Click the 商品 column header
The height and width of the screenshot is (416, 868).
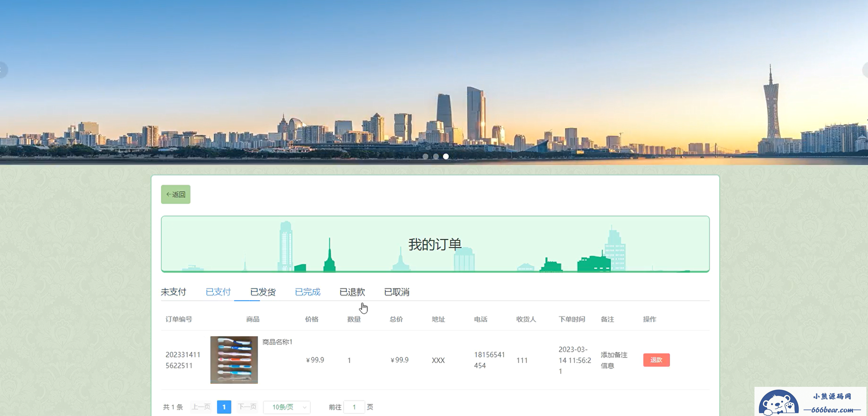(x=253, y=319)
